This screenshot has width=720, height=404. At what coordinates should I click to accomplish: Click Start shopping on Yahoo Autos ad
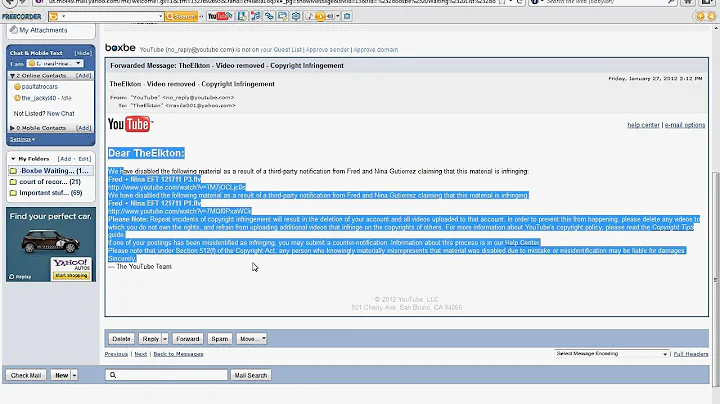(x=71, y=275)
